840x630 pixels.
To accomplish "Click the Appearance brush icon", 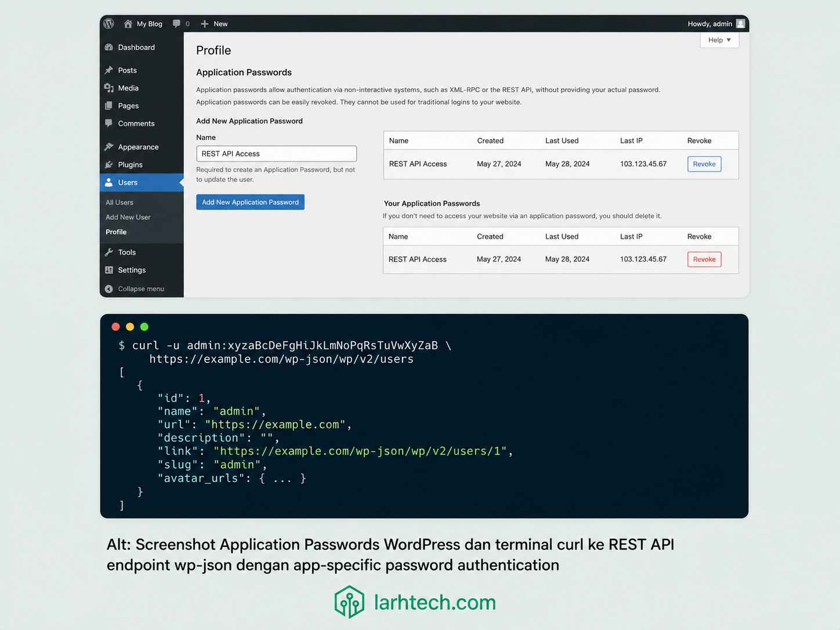I will 108,147.
